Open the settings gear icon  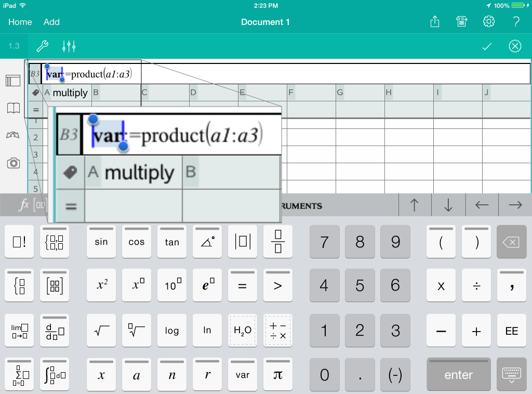(x=488, y=22)
